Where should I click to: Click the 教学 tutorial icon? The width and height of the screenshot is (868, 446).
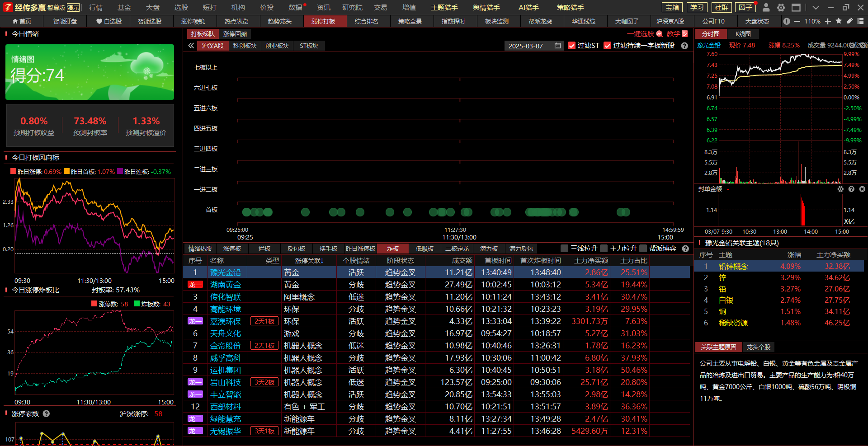(x=685, y=34)
